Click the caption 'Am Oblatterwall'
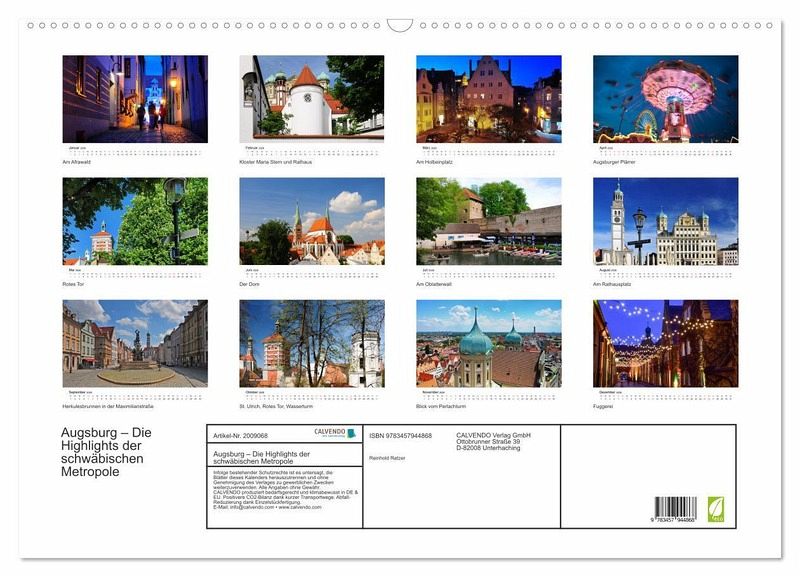 coord(434,284)
